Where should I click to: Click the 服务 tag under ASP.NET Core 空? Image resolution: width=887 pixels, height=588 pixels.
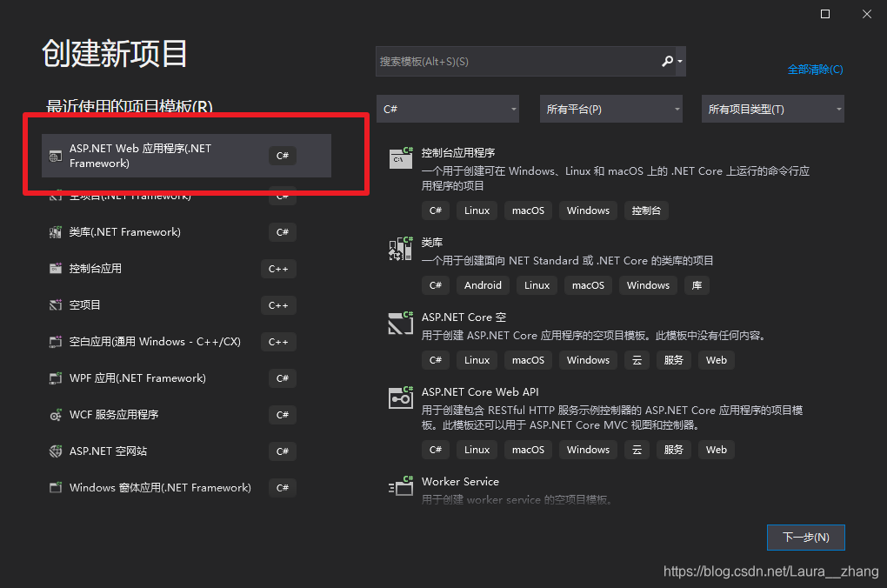(x=673, y=360)
